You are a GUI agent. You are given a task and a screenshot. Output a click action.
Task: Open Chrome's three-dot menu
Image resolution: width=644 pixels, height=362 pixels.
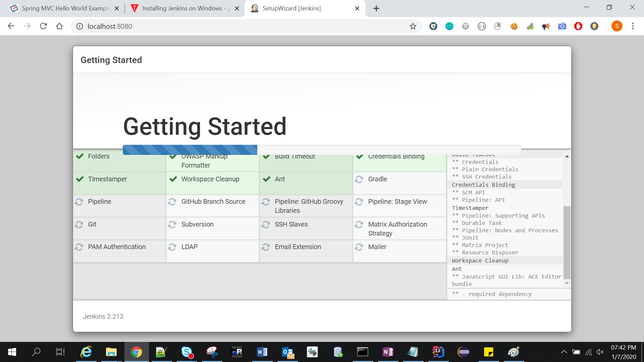pyautogui.click(x=633, y=26)
